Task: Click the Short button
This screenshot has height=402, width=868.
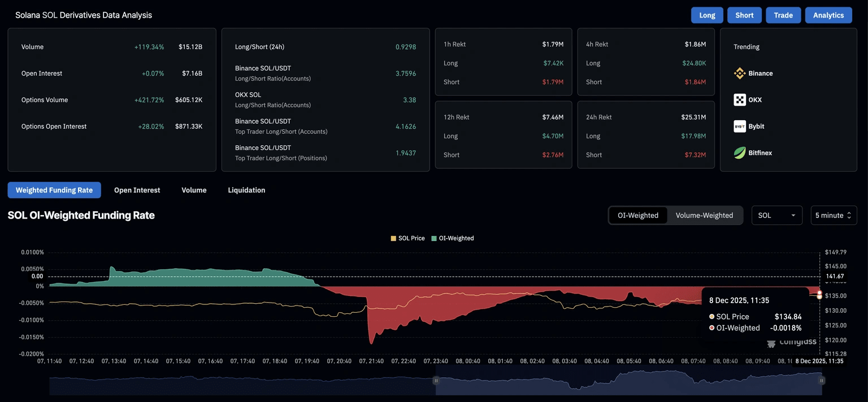Action: (x=744, y=15)
